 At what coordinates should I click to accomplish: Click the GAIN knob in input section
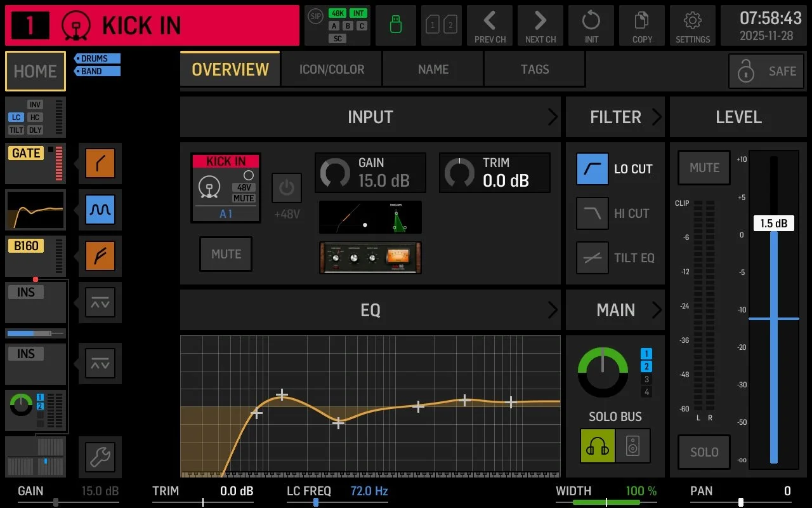[335, 173]
